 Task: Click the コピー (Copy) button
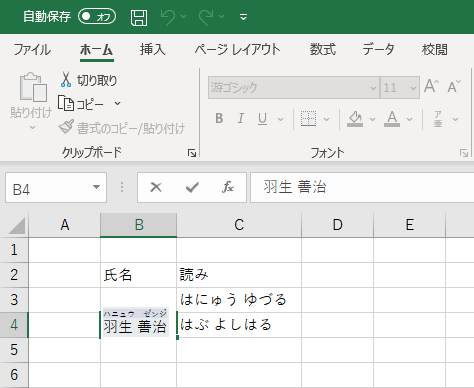81,104
